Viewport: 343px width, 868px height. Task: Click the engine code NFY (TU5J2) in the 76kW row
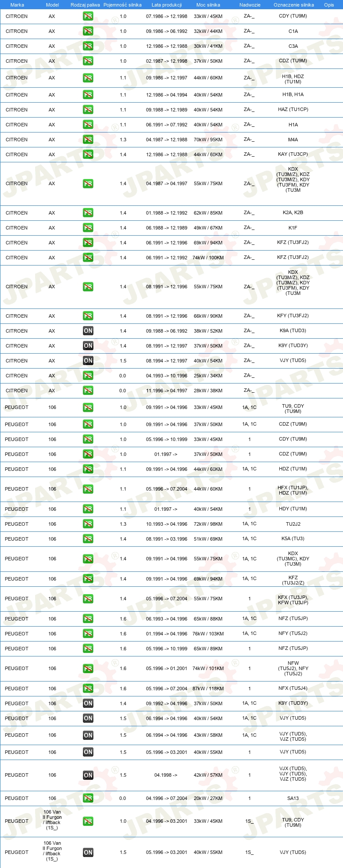click(x=293, y=633)
